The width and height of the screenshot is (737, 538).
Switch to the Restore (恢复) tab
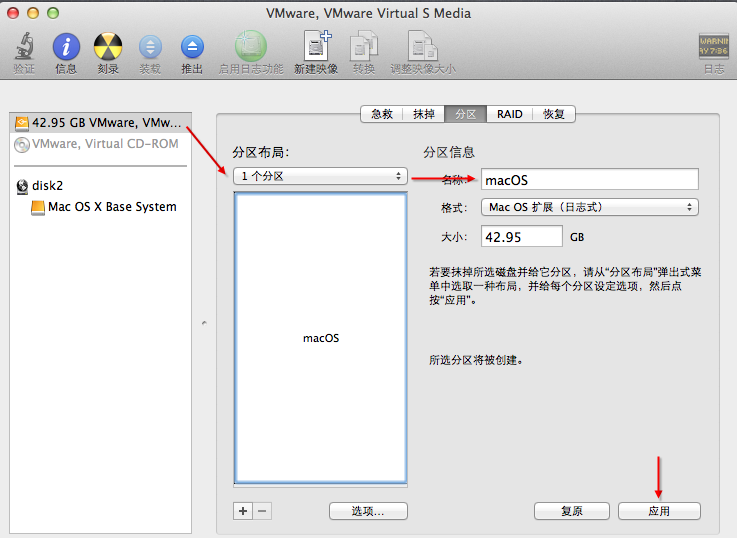point(554,114)
